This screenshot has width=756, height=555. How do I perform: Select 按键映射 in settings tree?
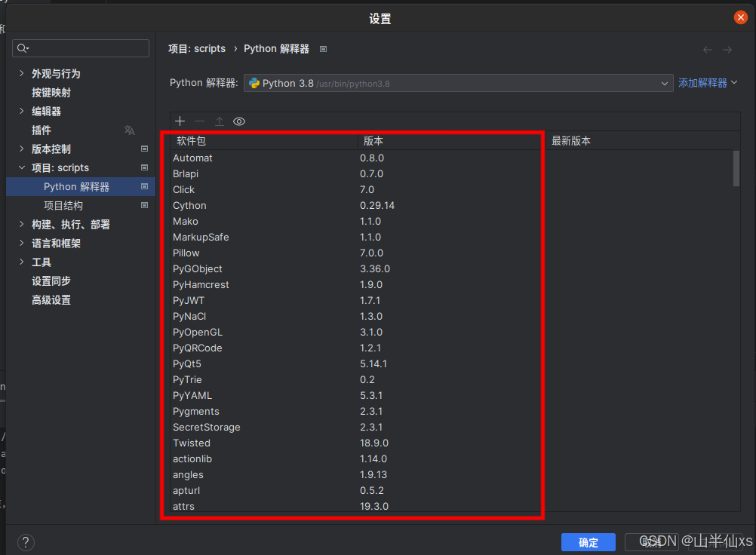tap(51, 93)
